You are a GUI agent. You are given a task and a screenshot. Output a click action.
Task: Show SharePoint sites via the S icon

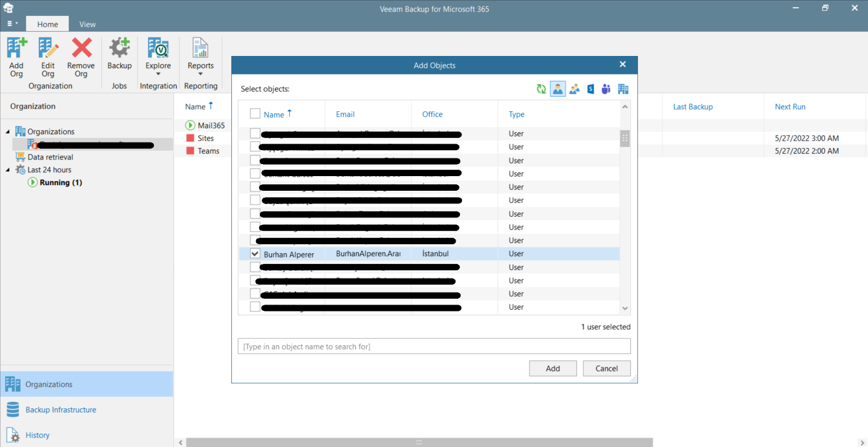tap(590, 89)
